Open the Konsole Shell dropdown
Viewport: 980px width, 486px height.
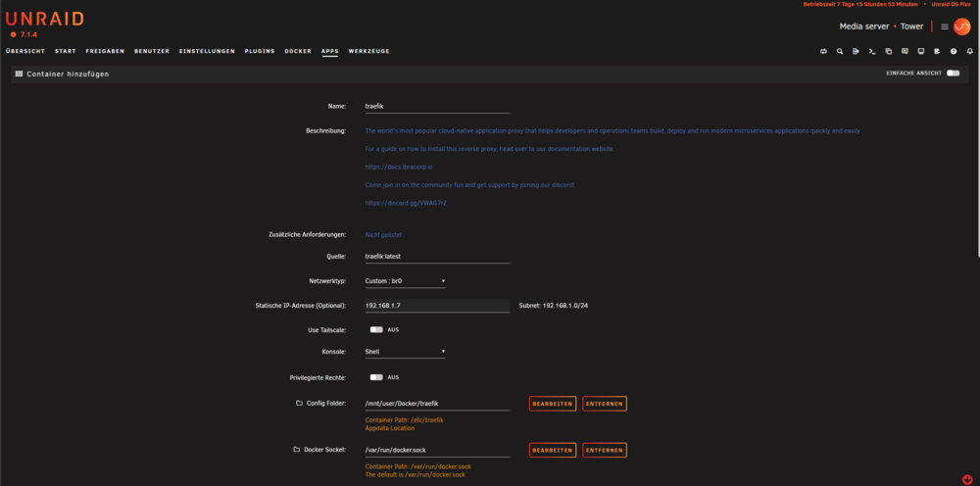click(x=405, y=352)
